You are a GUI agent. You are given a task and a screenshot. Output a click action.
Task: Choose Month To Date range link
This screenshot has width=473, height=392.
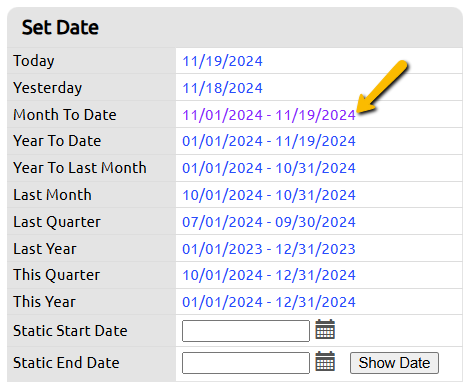tap(269, 115)
